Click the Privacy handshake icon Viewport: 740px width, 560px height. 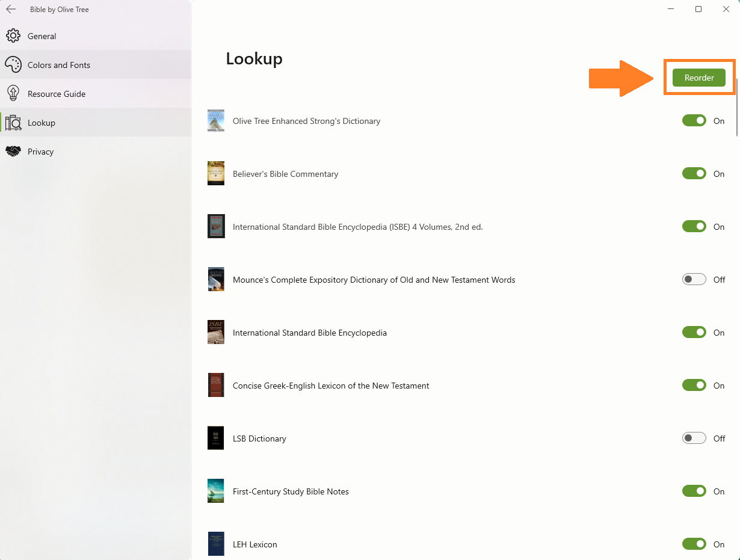(x=13, y=152)
